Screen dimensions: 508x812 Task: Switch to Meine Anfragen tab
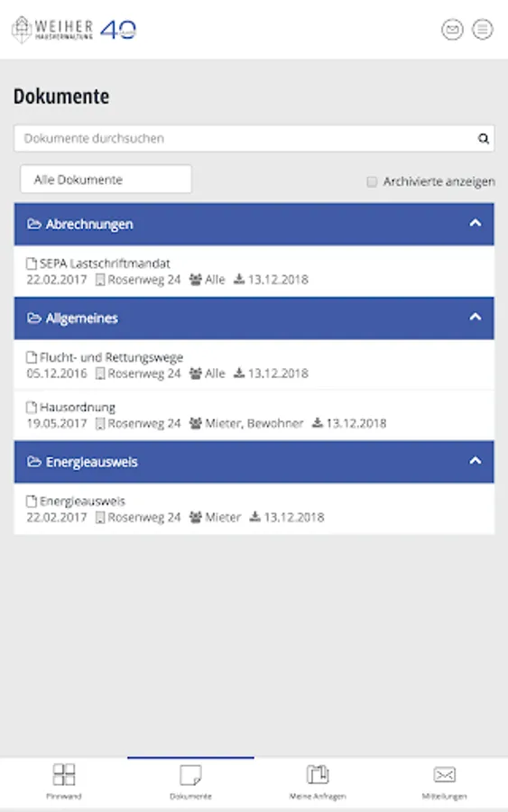318,782
